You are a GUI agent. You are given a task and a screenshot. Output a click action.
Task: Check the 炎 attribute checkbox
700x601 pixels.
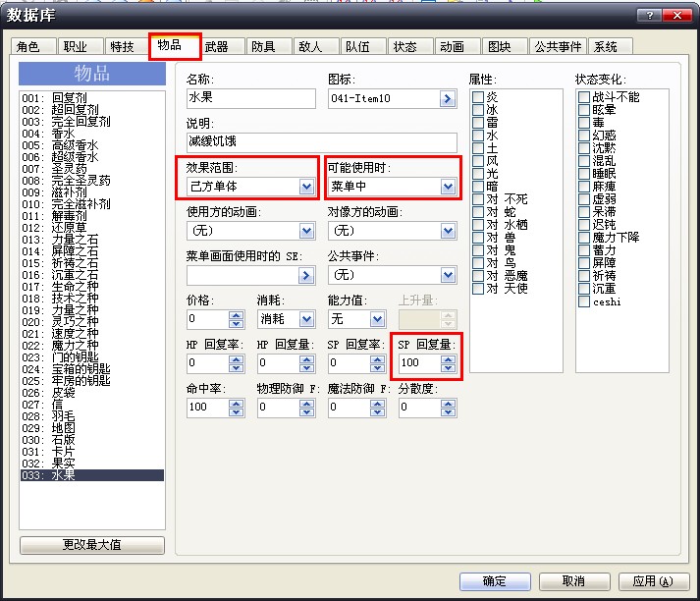[478, 97]
